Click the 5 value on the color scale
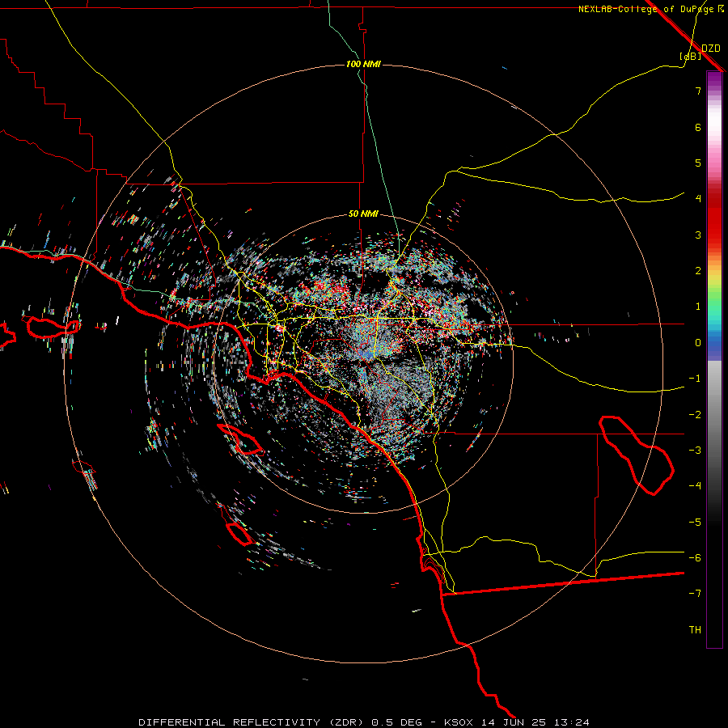The height and width of the screenshot is (728, 728). point(698,163)
